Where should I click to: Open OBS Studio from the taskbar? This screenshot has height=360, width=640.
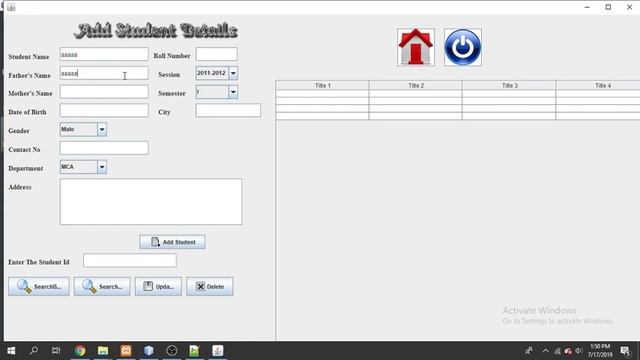[x=171, y=351]
